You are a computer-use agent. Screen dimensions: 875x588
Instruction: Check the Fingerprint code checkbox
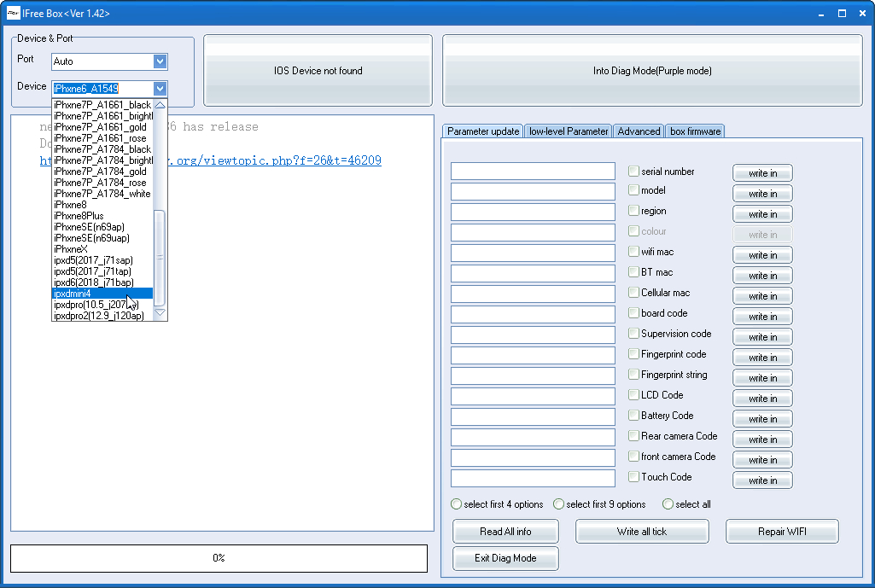pos(633,353)
